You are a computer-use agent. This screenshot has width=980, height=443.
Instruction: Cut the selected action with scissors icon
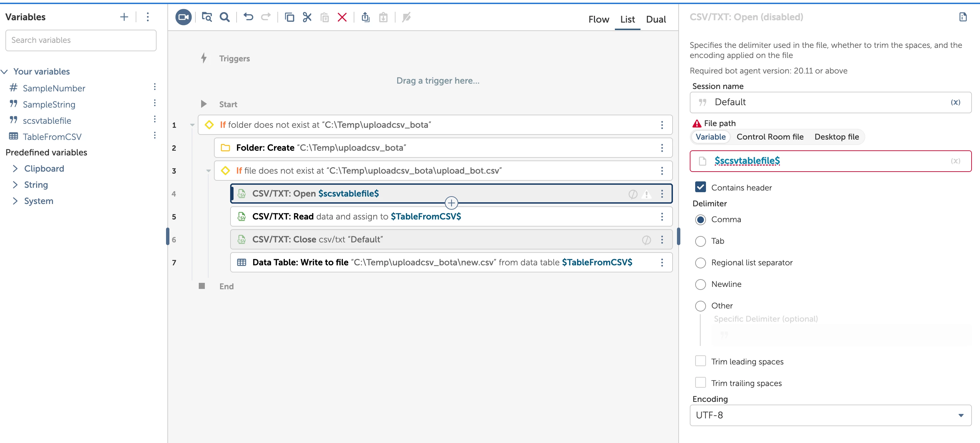307,17
